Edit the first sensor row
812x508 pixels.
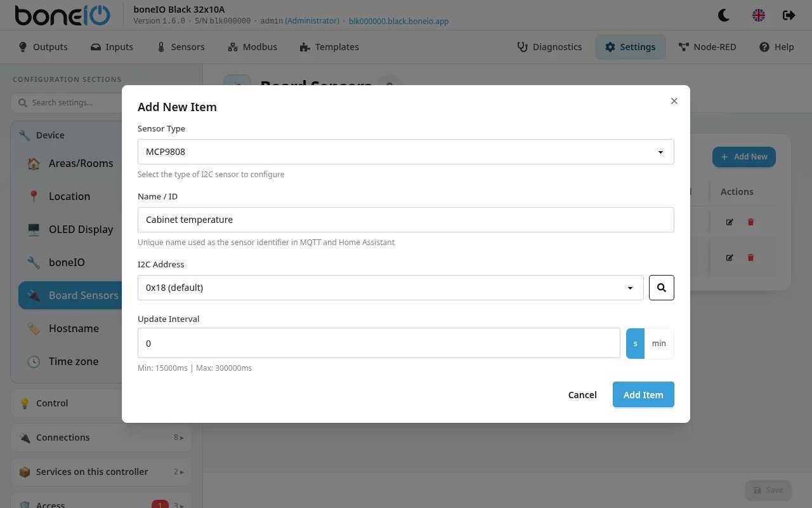730,222
